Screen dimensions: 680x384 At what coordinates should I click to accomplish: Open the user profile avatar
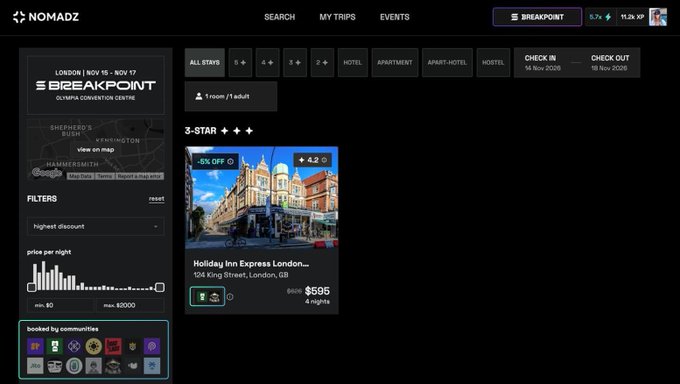pyautogui.click(x=658, y=17)
